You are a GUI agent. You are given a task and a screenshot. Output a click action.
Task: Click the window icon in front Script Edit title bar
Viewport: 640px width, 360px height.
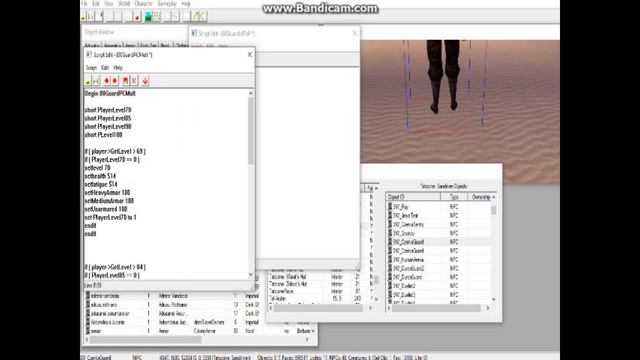click(89, 54)
